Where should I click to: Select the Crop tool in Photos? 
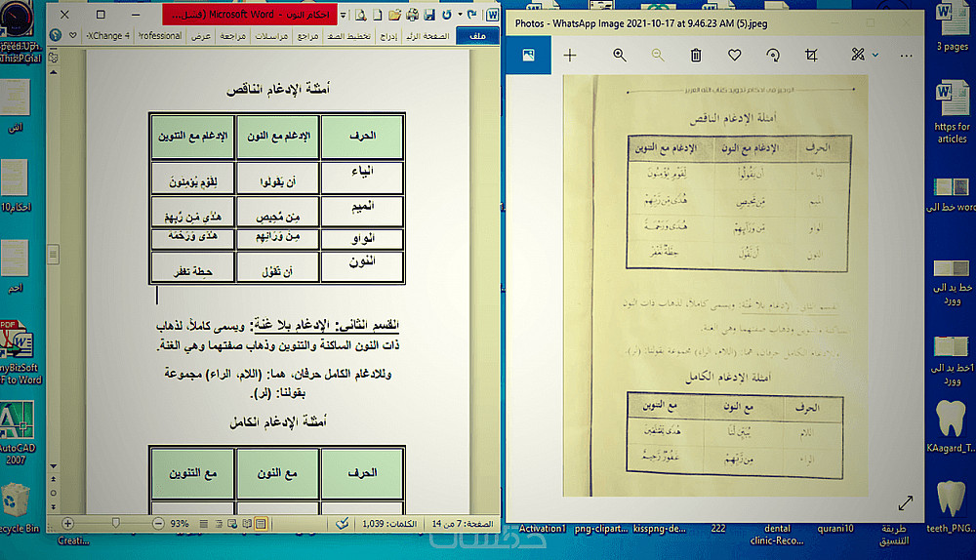(x=811, y=55)
